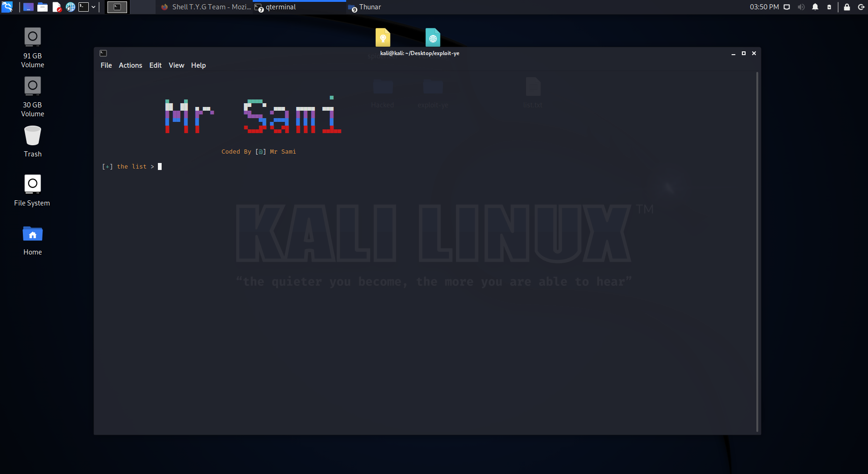Expand the terminal launcher dropdown arrow
The height and width of the screenshot is (474, 868).
point(93,7)
